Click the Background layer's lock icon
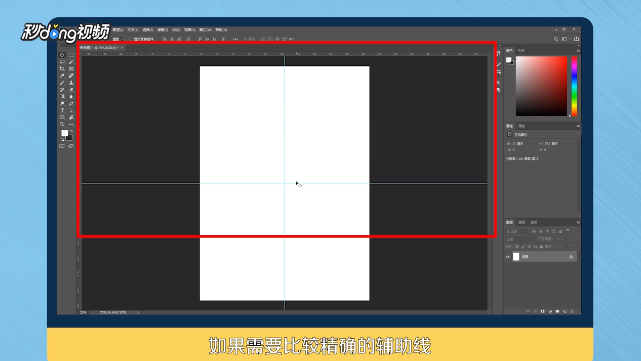This screenshot has height=361, width=641. click(571, 257)
